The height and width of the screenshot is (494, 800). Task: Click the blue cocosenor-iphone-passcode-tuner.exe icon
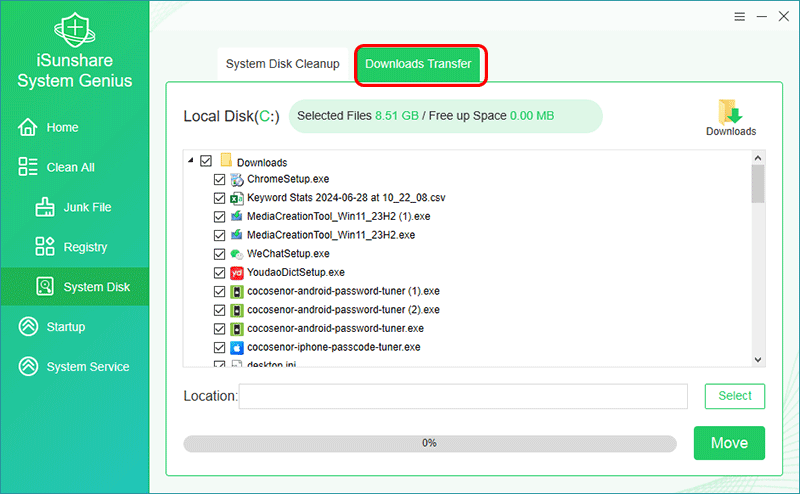[x=237, y=348]
